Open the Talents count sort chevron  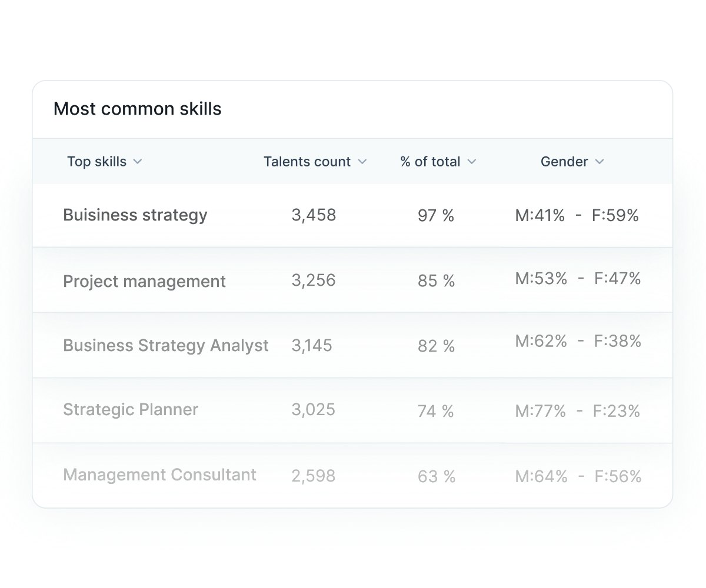[x=362, y=162]
